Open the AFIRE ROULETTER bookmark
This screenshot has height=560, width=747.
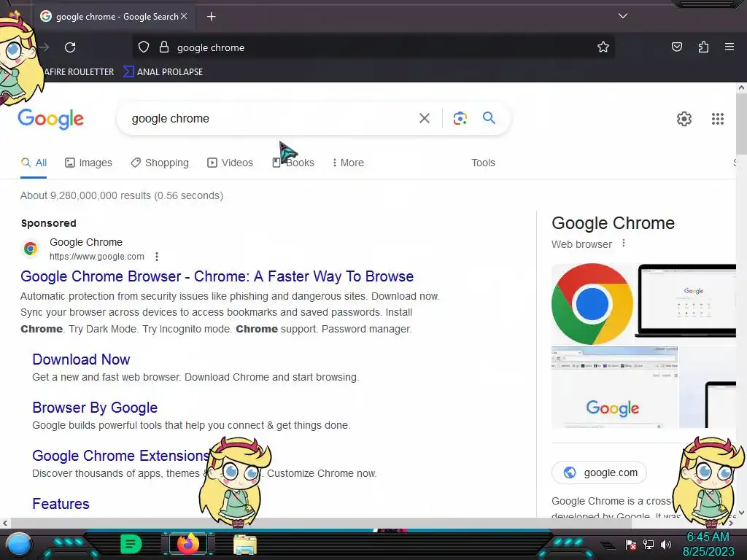pyautogui.click(x=79, y=72)
